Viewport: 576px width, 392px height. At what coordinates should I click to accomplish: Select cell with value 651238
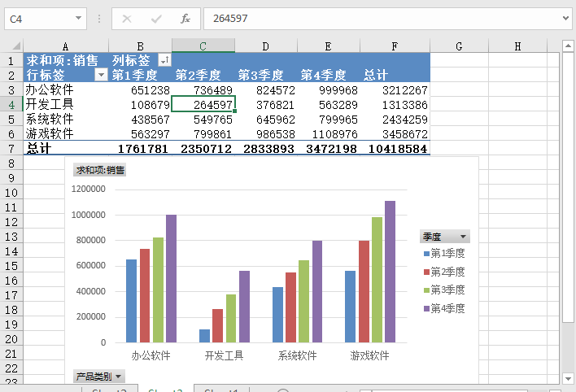point(140,89)
